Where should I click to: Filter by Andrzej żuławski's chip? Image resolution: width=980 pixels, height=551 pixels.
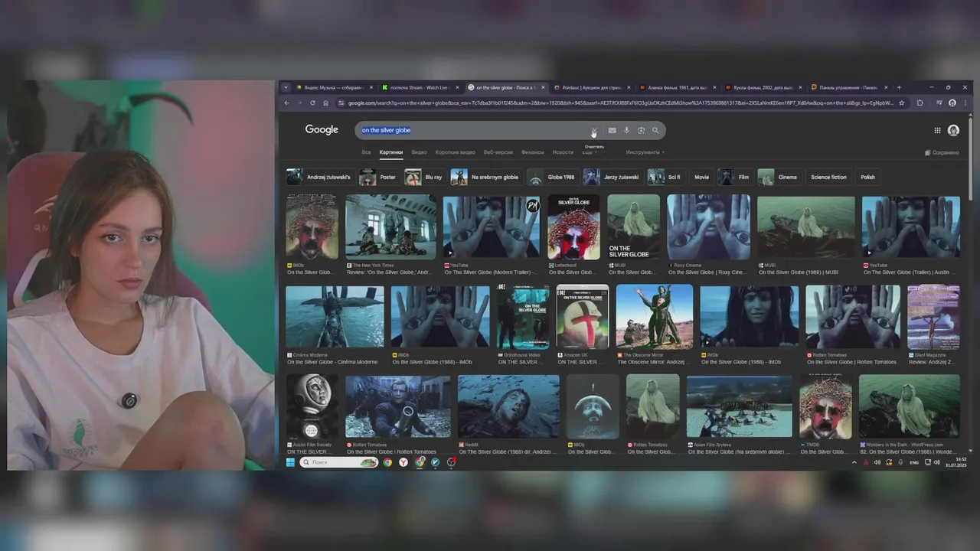(320, 177)
